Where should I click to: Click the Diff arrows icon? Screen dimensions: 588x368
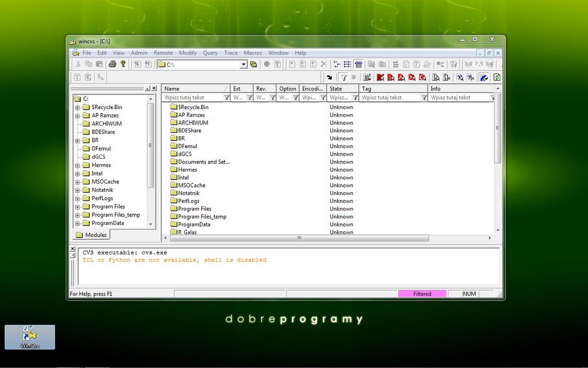(395, 64)
